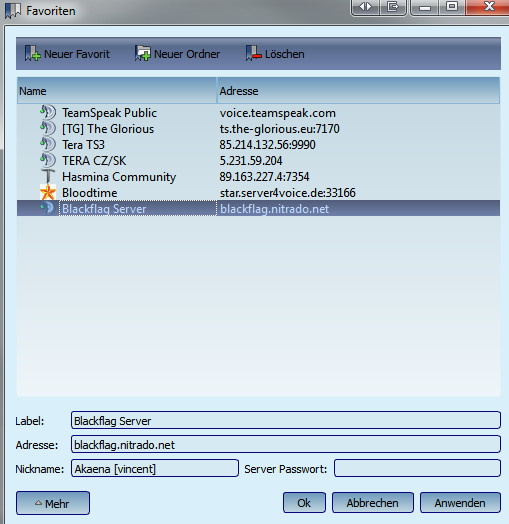The width and height of the screenshot is (509, 524).
Task: Minimize the Favoriten window
Action: [424, 7]
